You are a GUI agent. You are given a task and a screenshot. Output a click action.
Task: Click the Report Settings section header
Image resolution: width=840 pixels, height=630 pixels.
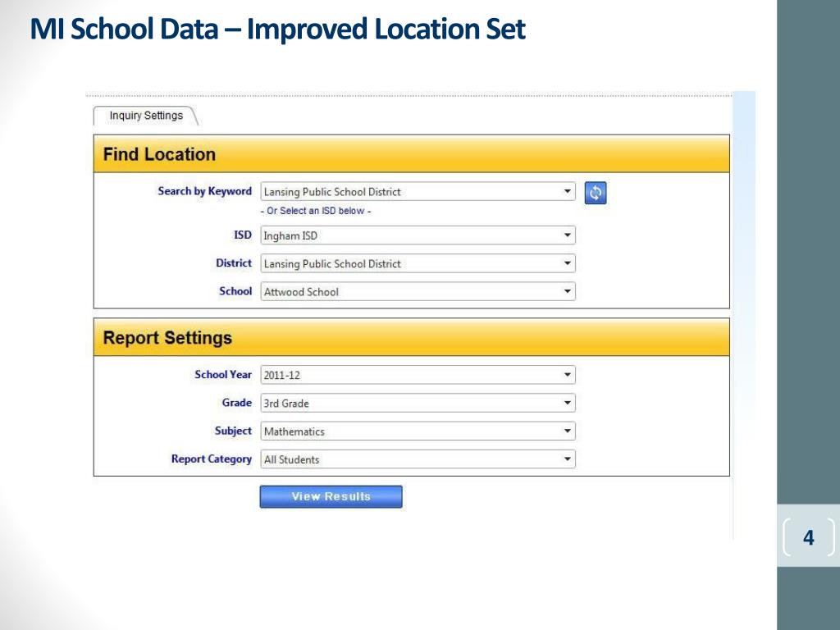coord(412,337)
